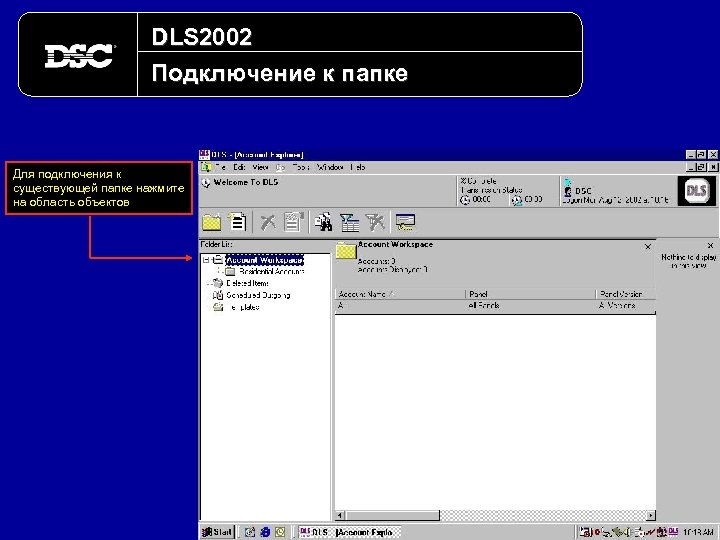Click the Remove Filter toolbar icon

[375, 222]
